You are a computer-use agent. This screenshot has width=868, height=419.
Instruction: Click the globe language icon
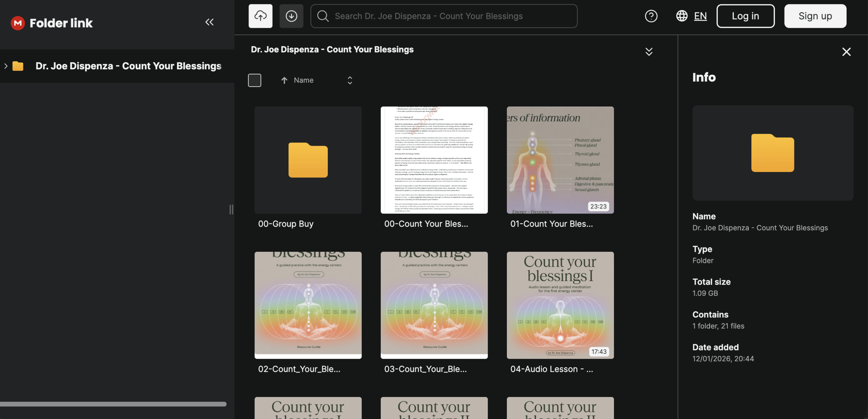[682, 16]
